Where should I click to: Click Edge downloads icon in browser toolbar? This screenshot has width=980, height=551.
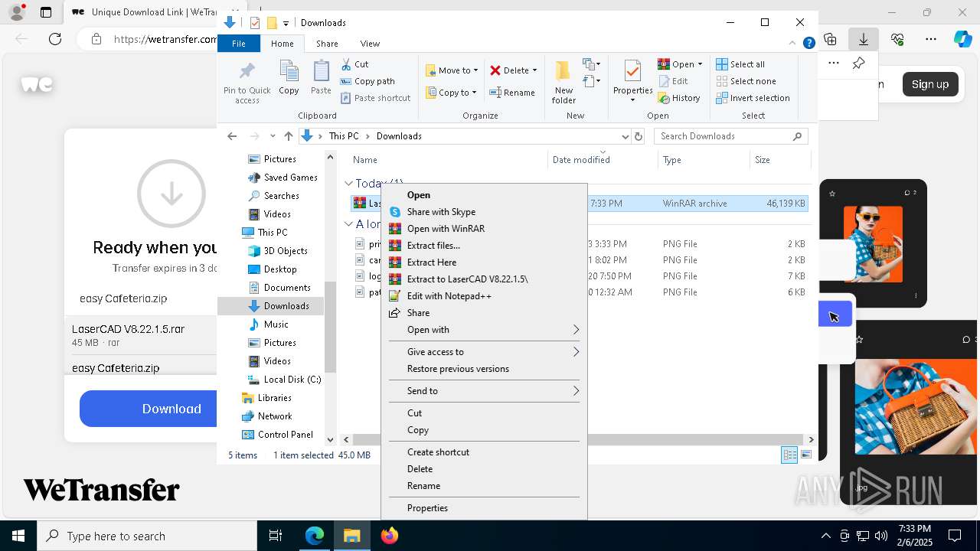click(864, 39)
